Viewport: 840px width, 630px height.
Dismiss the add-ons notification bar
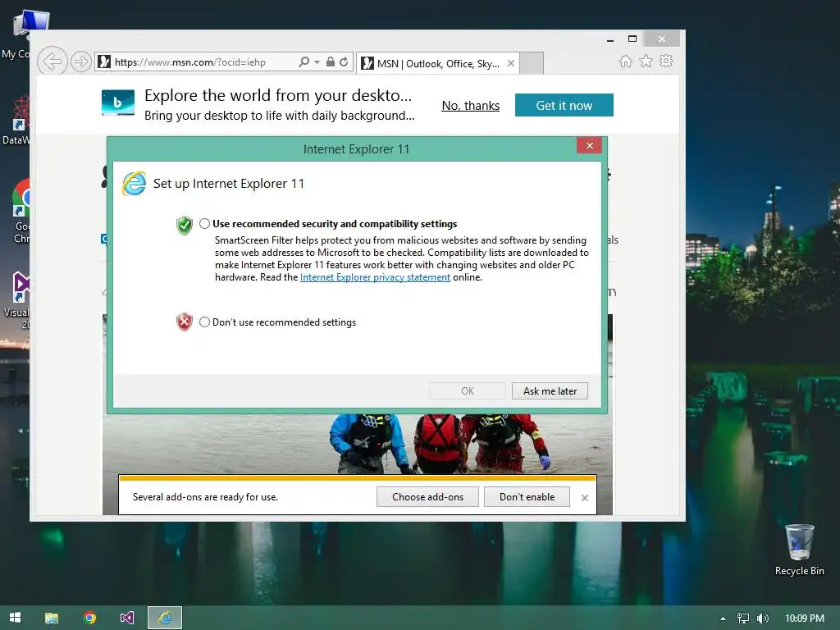coord(584,498)
